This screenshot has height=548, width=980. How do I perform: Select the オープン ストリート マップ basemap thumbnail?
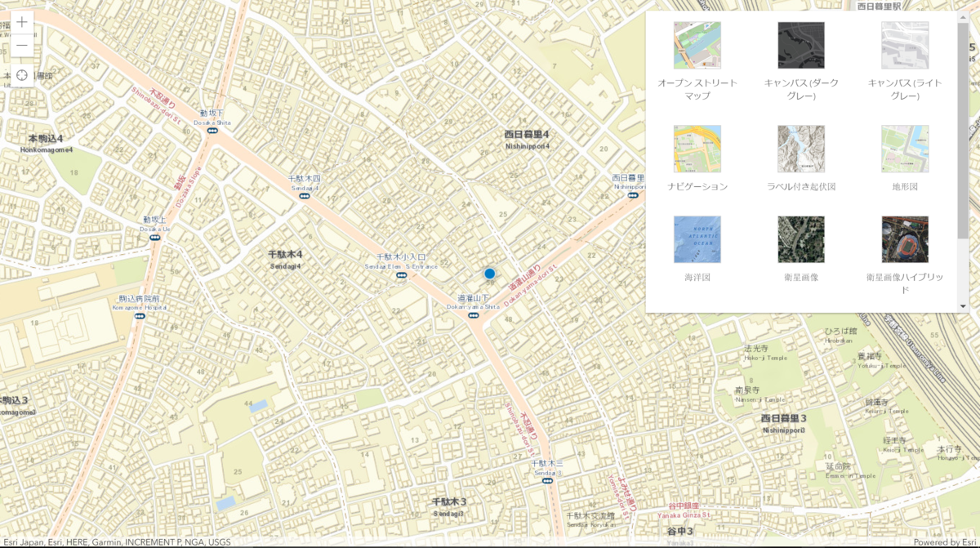(x=697, y=46)
